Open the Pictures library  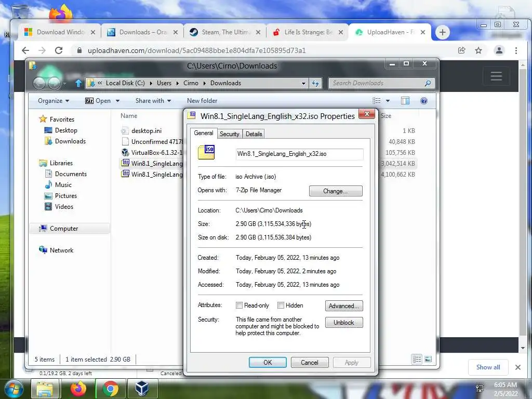(x=61, y=196)
